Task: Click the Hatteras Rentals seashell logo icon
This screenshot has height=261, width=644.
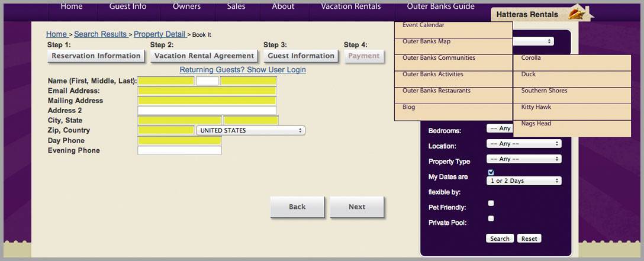Action: pos(577,14)
